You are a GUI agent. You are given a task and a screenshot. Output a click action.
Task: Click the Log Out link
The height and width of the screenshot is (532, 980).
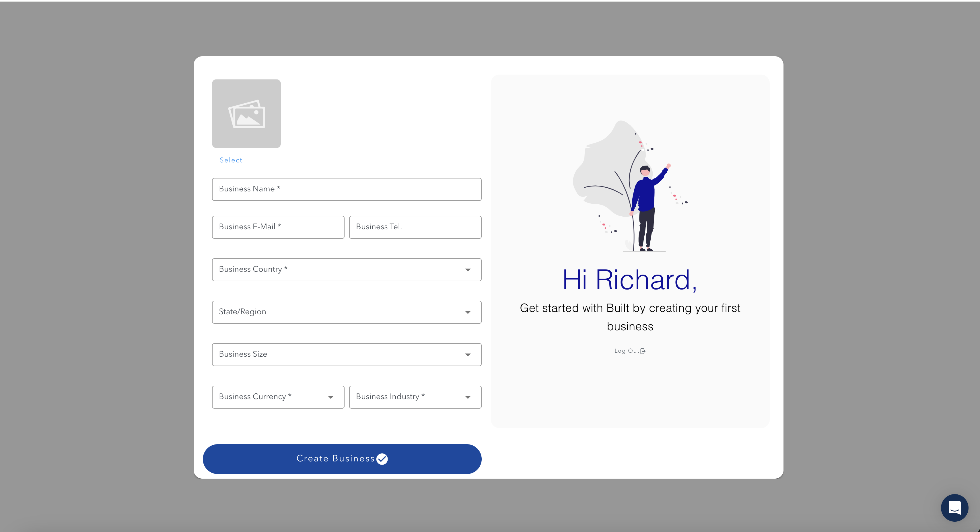(x=626, y=351)
